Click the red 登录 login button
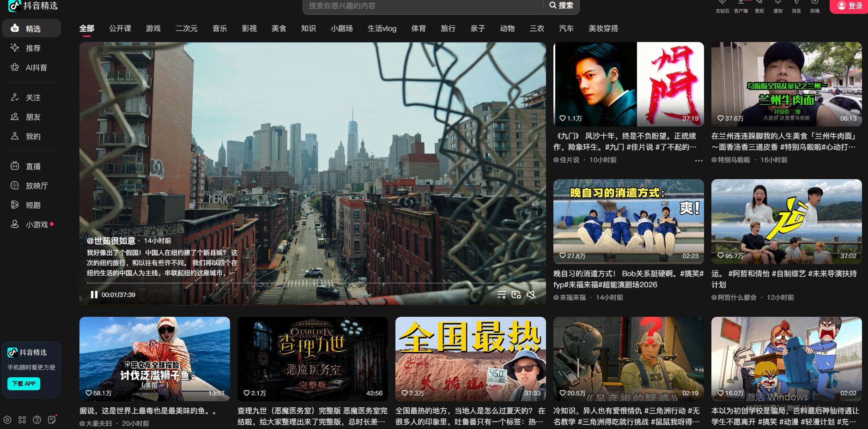868x429 pixels. [850, 6]
